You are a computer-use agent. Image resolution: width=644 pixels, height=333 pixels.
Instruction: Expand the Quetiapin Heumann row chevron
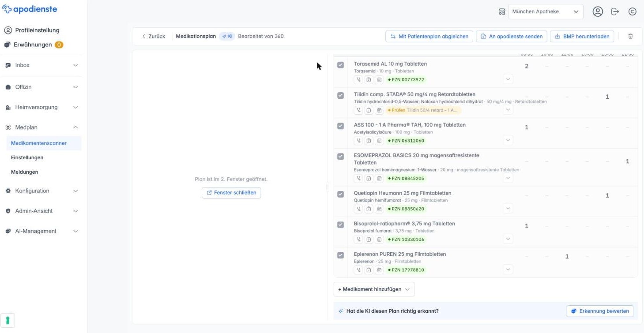click(x=508, y=209)
